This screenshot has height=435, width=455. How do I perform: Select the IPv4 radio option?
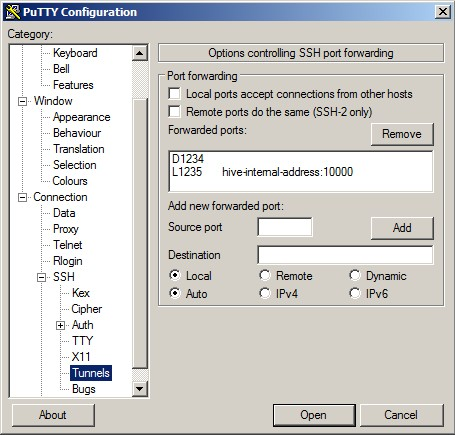pyautogui.click(x=265, y=293)
